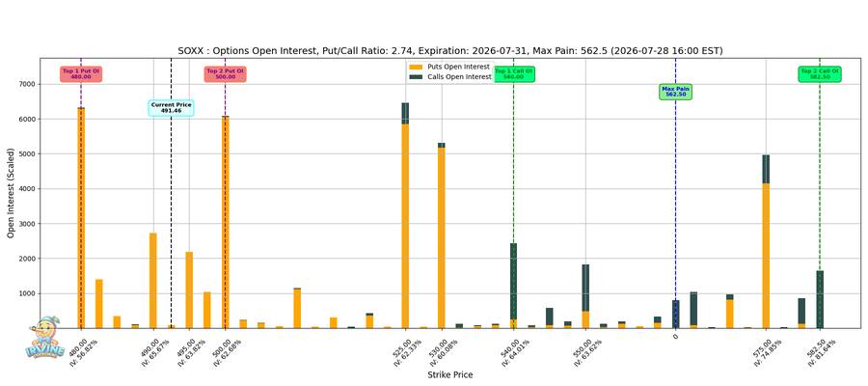Click the 1000 y-axis tick label
Image resolution: width=868 pixels, height=386 pixels.
(x=27, y=293)
